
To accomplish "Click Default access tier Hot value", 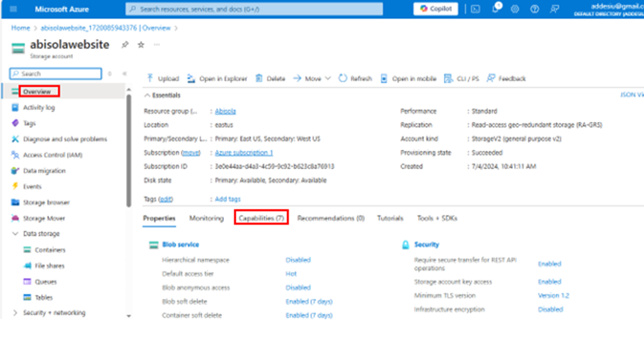I will (291, 274).
